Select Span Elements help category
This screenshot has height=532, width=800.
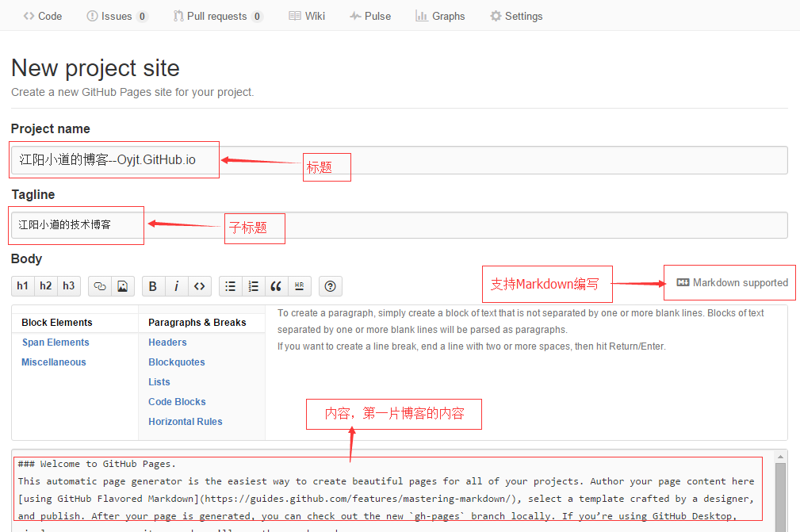pos(56,343)
